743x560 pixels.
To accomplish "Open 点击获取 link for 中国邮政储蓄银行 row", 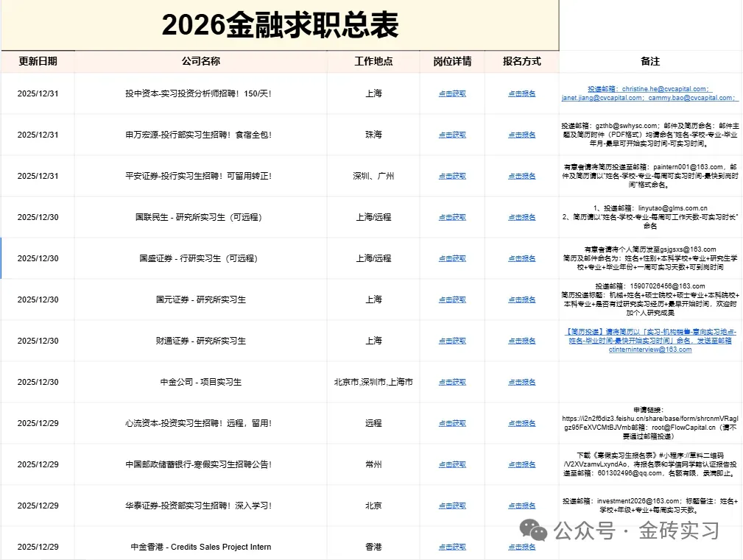I will coord(452,464).
